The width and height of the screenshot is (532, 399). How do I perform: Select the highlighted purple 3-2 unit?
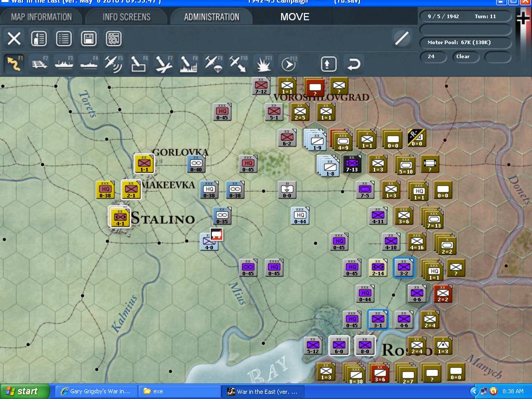click(x=404, y=268)
